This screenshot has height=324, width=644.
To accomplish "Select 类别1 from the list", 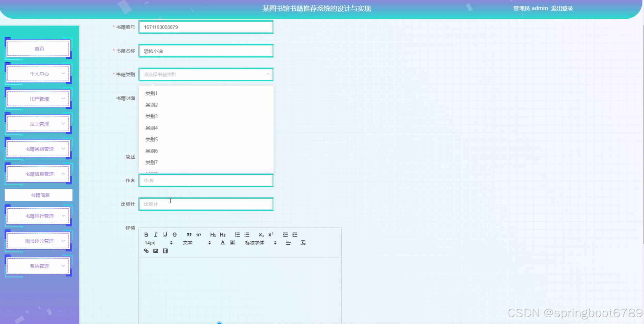I will [x=206, y=93].
